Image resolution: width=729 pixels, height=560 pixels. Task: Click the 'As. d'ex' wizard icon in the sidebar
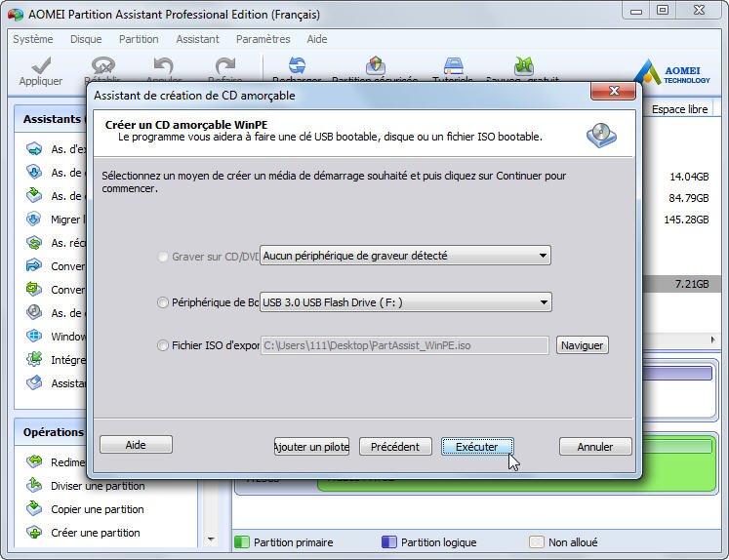click(34, 149)
